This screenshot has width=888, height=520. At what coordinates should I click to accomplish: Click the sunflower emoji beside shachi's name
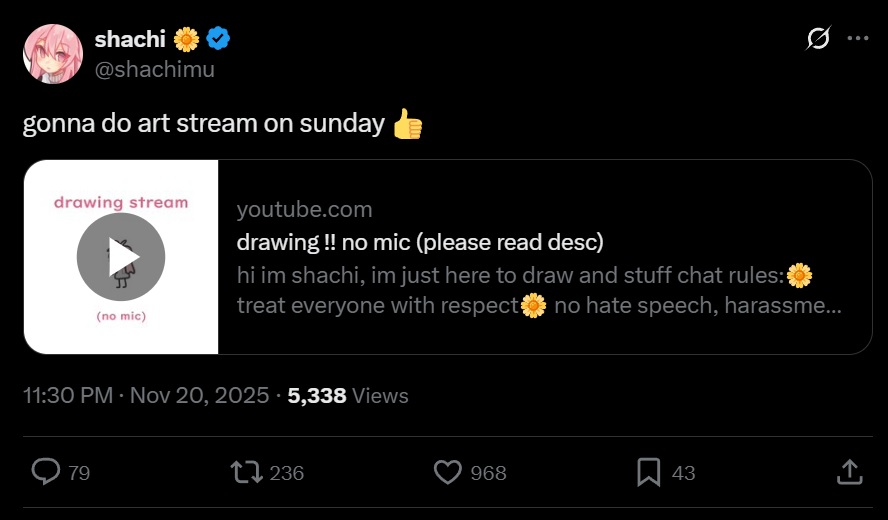[x=187, y=39]
